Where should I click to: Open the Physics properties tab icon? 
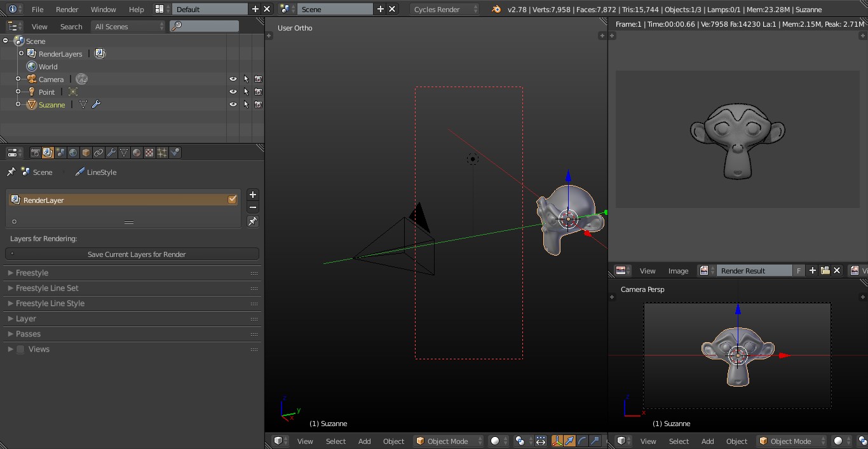click(175, 153)
